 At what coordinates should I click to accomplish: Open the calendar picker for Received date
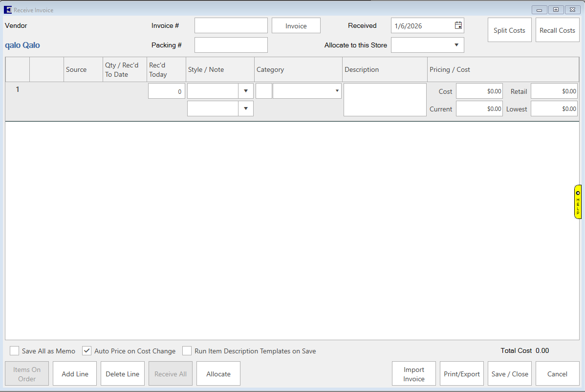point(458,25)
